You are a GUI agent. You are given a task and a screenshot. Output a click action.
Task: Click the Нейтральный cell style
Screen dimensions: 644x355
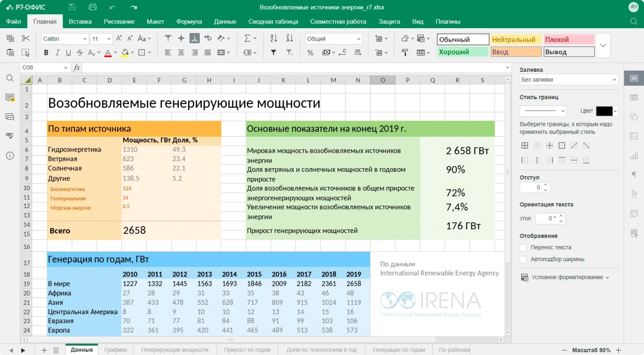pos(516,40)
